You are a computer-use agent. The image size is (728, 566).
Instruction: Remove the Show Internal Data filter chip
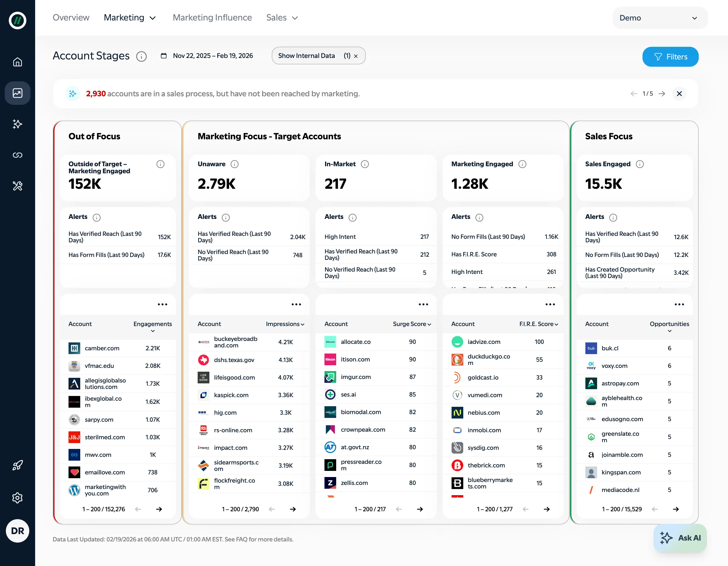click(x=356, y=56)
